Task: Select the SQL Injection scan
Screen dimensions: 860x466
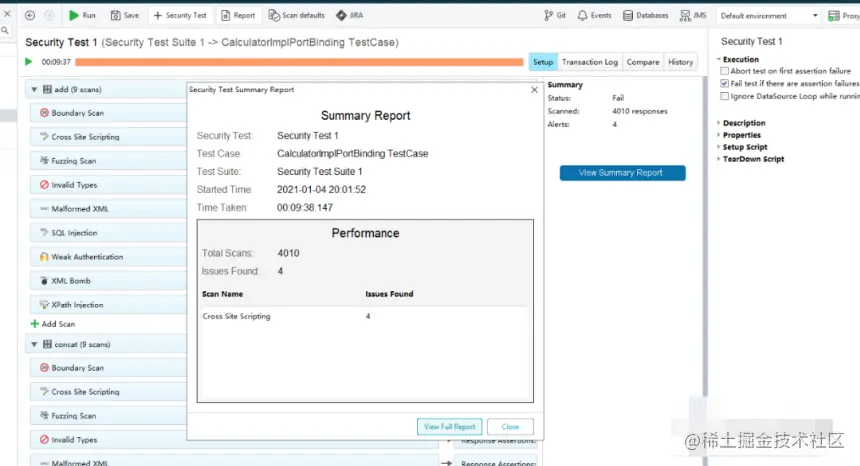Action: [x=109, y=232]
